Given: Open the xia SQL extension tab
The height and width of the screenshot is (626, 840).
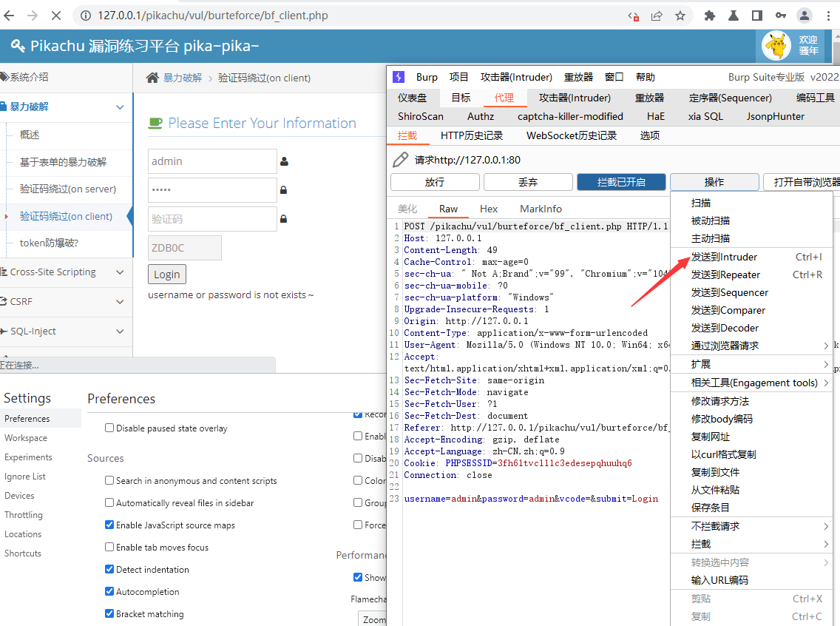Looking at the screenshot, I should click(x=705, y=116).
